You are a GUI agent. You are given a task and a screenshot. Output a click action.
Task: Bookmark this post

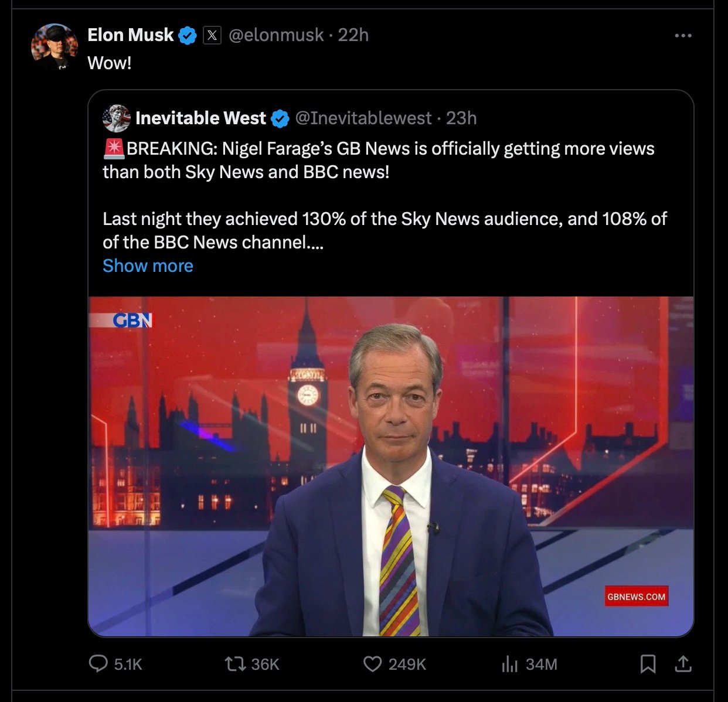tap(648, 663)
